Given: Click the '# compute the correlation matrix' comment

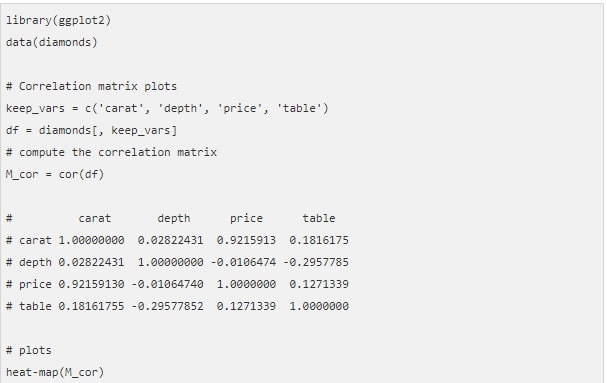Looking at the screenshot, I should pyautogui.click(x=111, y=152).
